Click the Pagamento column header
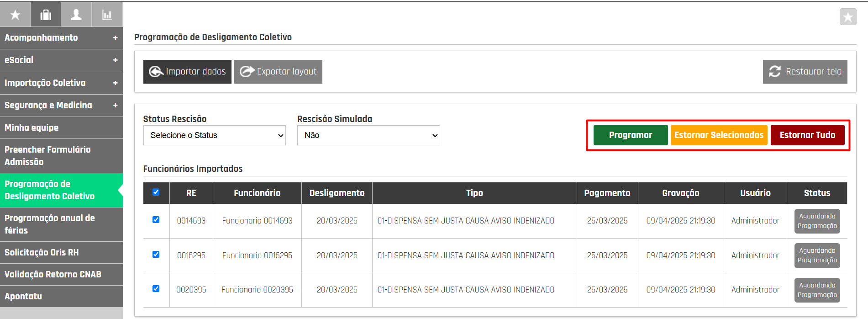The width and height of the screenshot is (868, 319). 607,193
